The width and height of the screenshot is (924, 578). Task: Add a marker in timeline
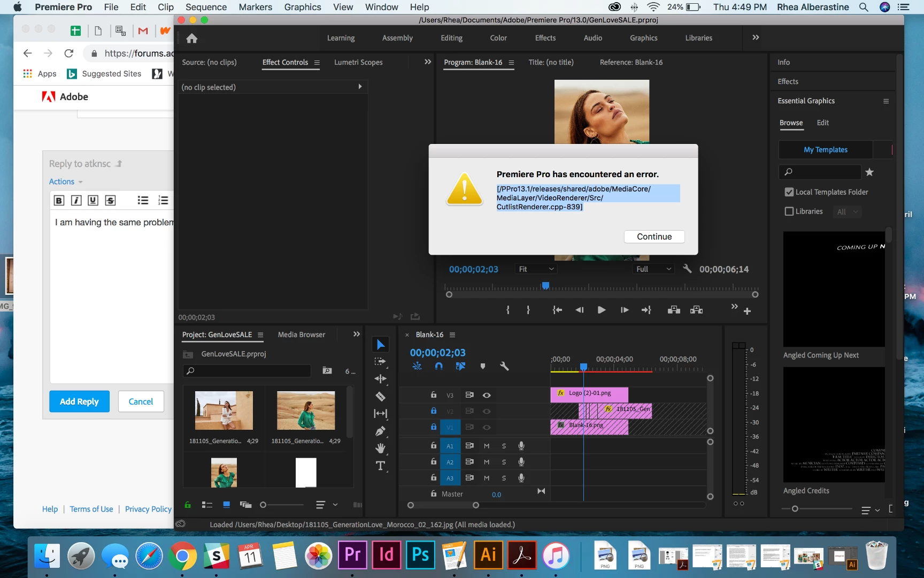(x=483, y=366)
